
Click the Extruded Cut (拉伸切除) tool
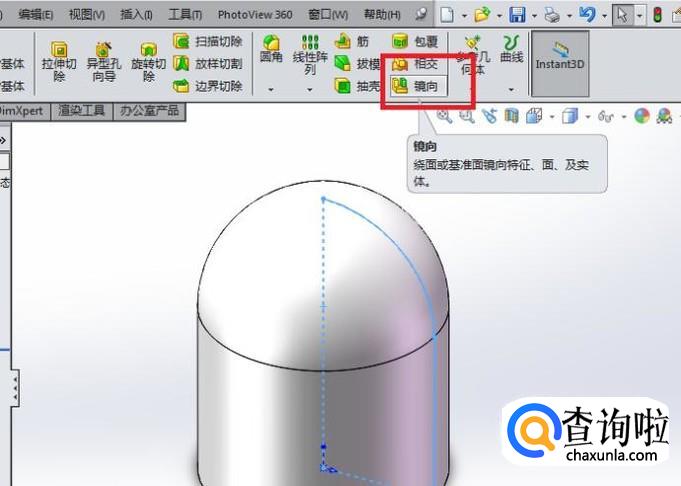tap(59, 62)
